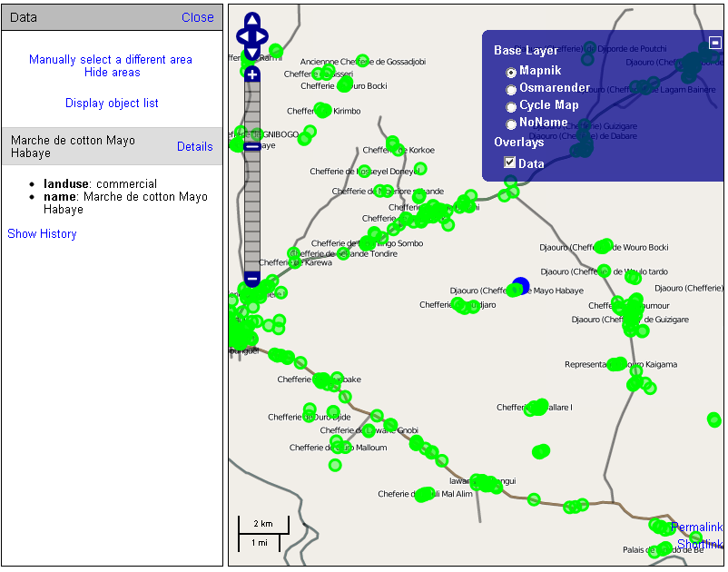
Task: Select the Osmarender base layer
Action: (511, 89)
